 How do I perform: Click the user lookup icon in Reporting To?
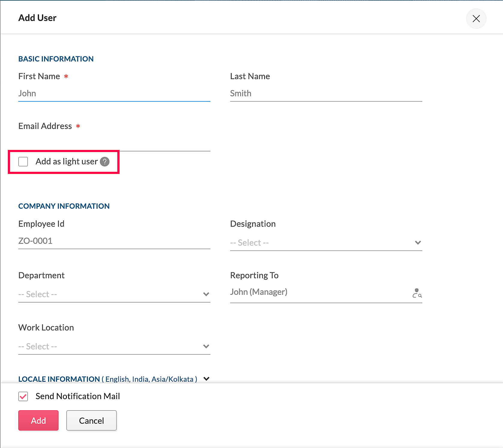pyautogui.click(x=417, y=293)
